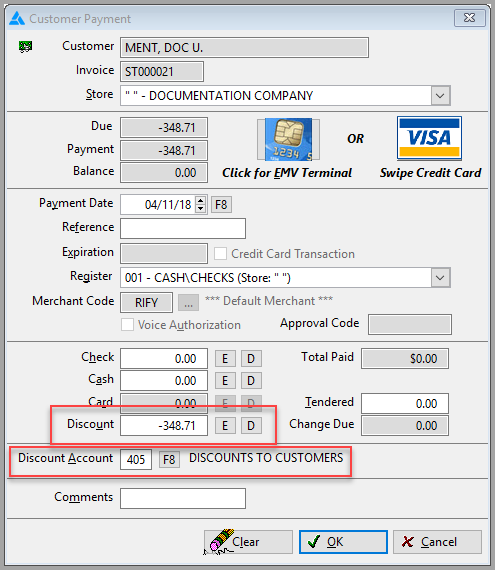Click the Cancel button
This screenshot has width=495, height=570.
pyautogui.click(x=437, y=542)
